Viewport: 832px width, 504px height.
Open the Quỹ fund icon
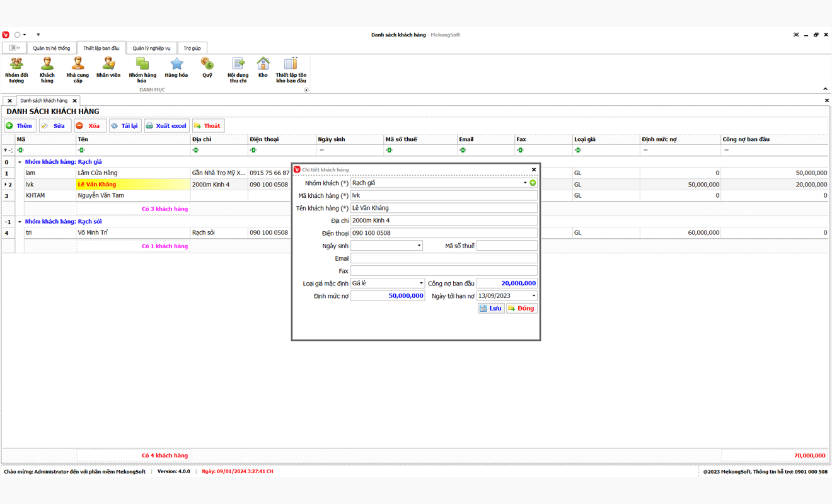coord(207,68)
